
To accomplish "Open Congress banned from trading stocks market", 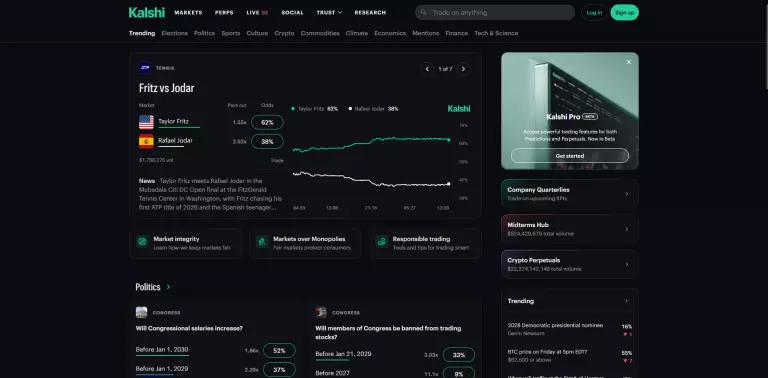I will 388,332.
